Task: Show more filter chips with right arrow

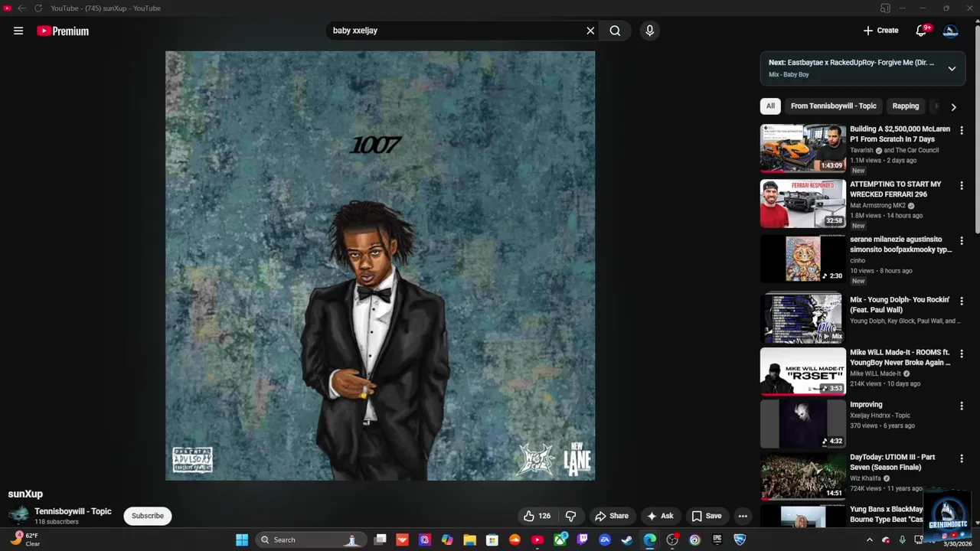Action: [x=953, y=107]
